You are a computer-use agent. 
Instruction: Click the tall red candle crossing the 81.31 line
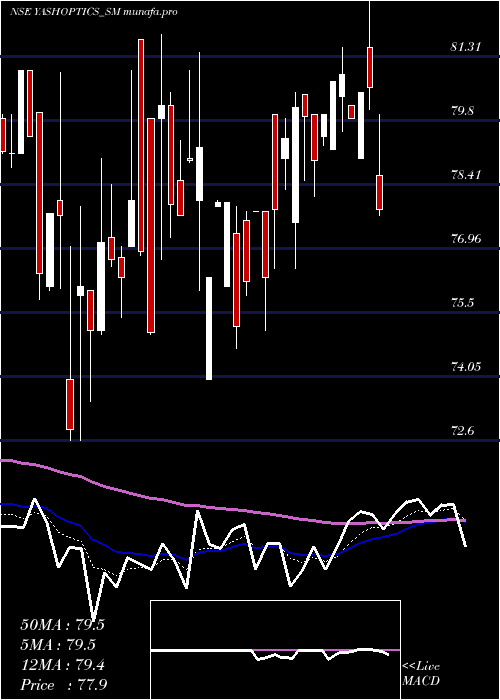141,146
